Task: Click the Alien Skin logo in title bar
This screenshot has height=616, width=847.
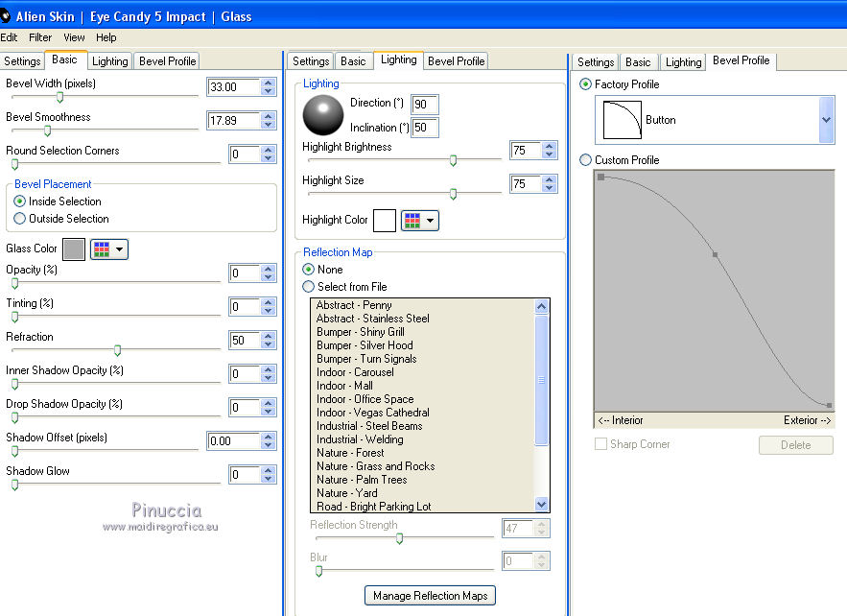Action: [x=5, y=16]
